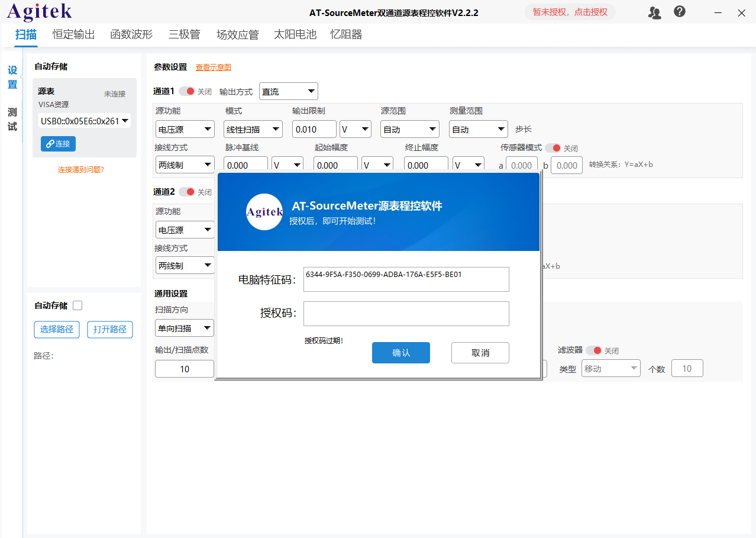Open the 扫描方向 单向扫描 dropdown
Viewport: 756px width, 538px height.
[x=184, y=327]
